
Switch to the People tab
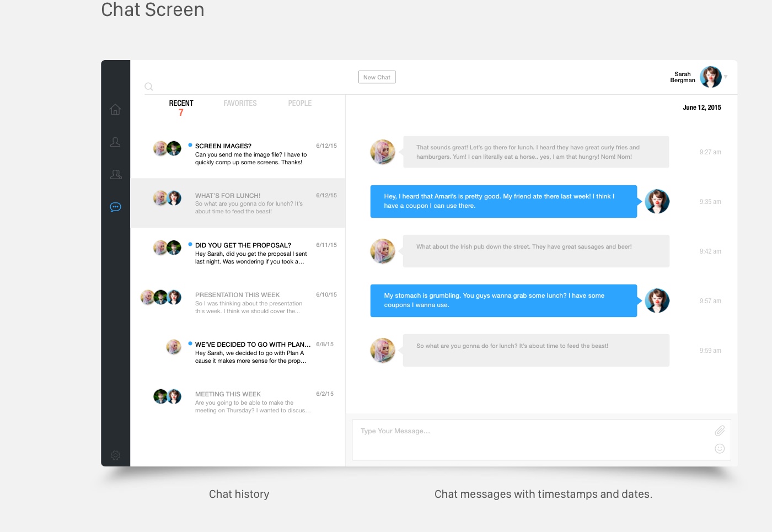click(299, 103)
